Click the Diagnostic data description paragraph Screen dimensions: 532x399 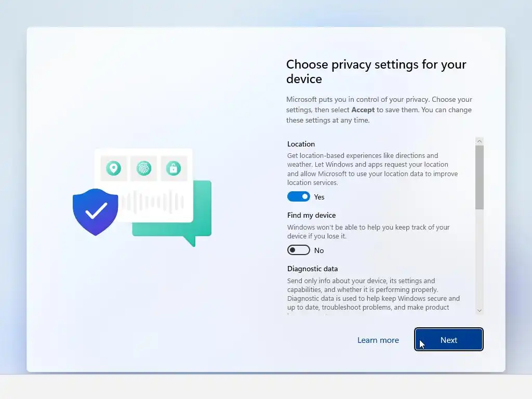tap(374, 296)
